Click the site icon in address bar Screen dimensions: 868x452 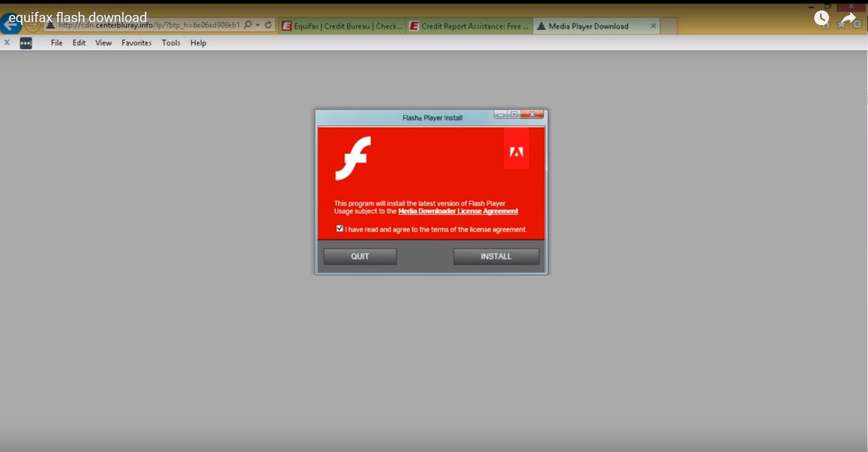click(x=51, y=25)
